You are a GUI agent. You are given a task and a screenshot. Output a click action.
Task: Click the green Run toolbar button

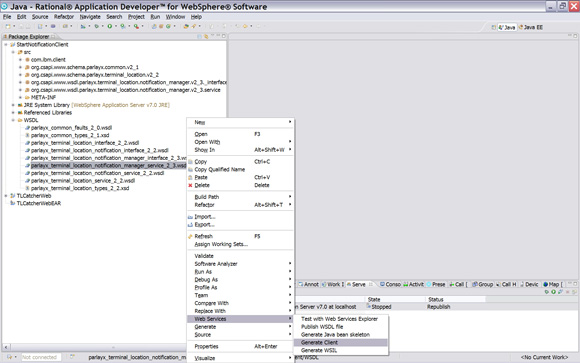click(110, 26)
